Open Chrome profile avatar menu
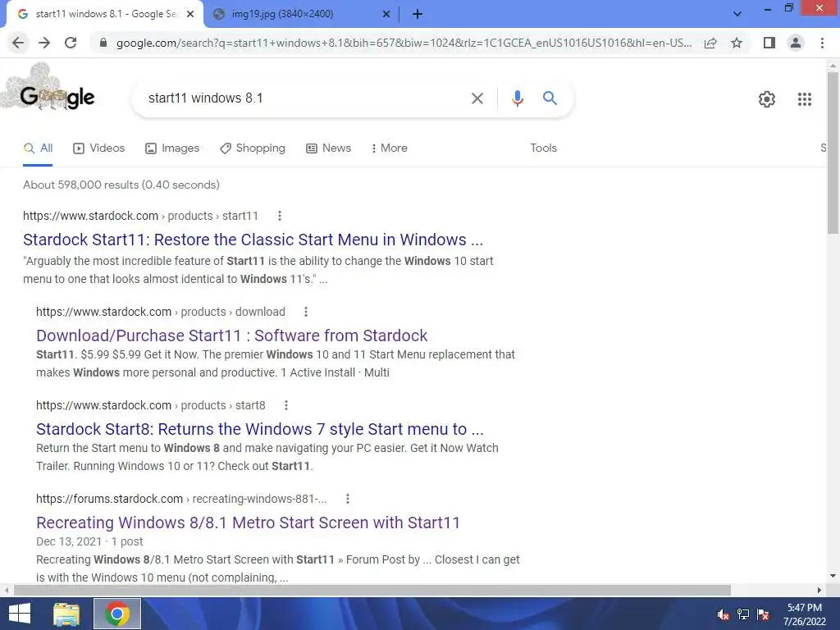Screen dimensions: 840x630 click(796, 43)
